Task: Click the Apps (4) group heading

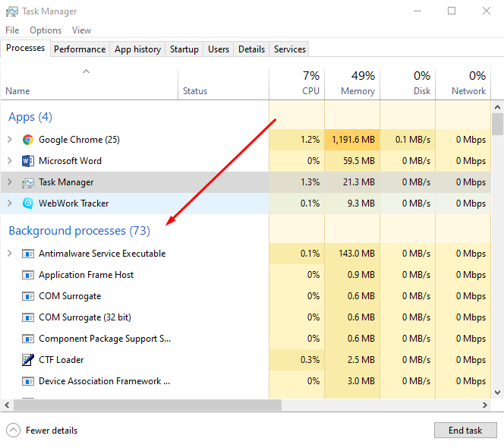Action: (x=30, y=117)
